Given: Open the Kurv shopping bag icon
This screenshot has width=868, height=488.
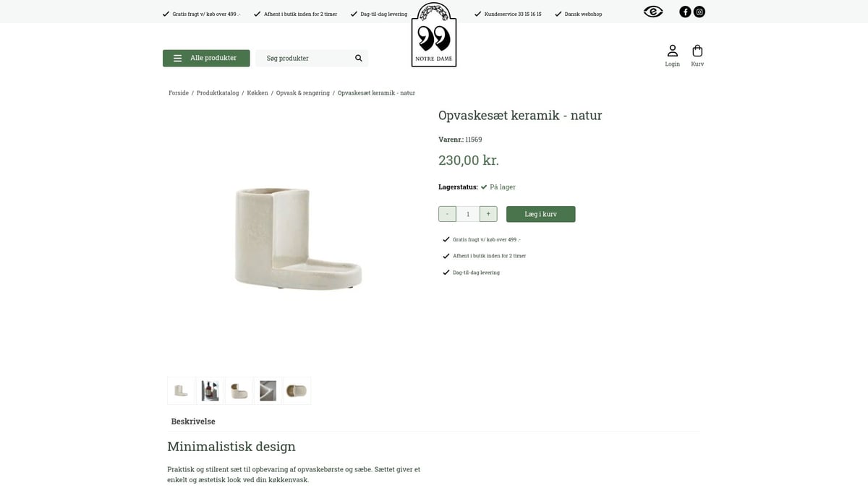Looking at the screenshot, I should click(697, 56).
